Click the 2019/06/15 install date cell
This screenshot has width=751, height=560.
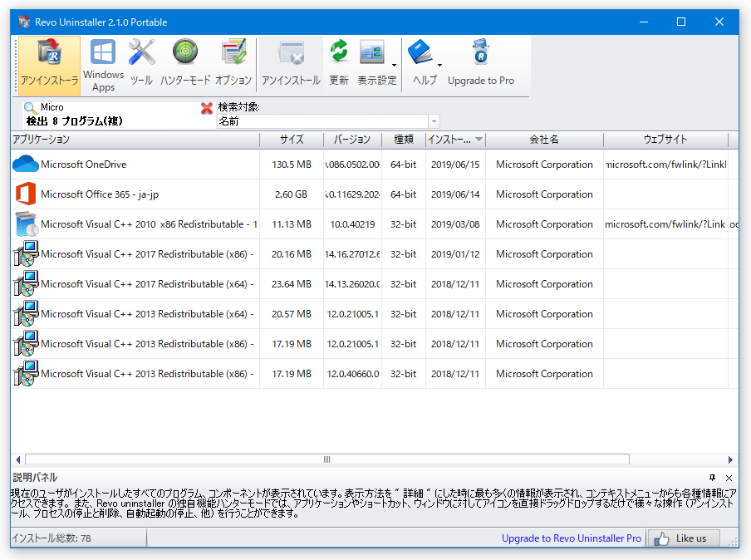[455, 165]
